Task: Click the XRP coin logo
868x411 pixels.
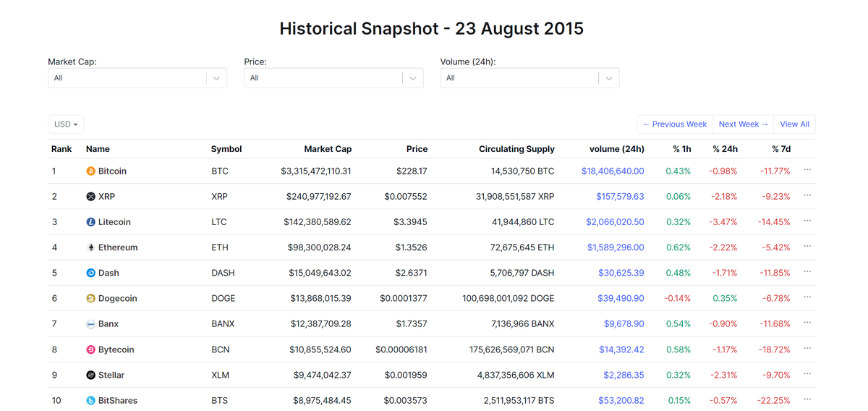Action: [x=90, y=197]
